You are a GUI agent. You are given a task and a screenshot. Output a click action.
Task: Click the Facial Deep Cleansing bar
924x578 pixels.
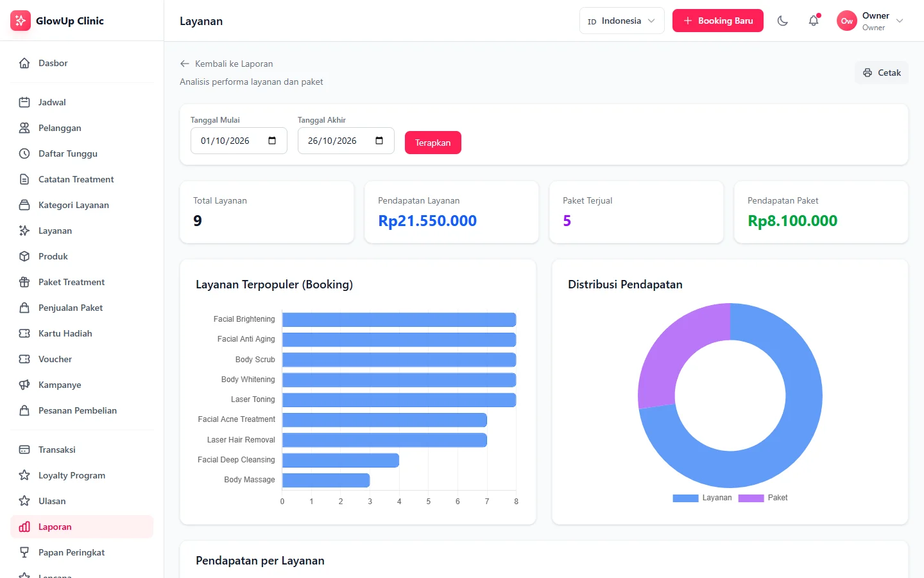[x=341, y=460]
